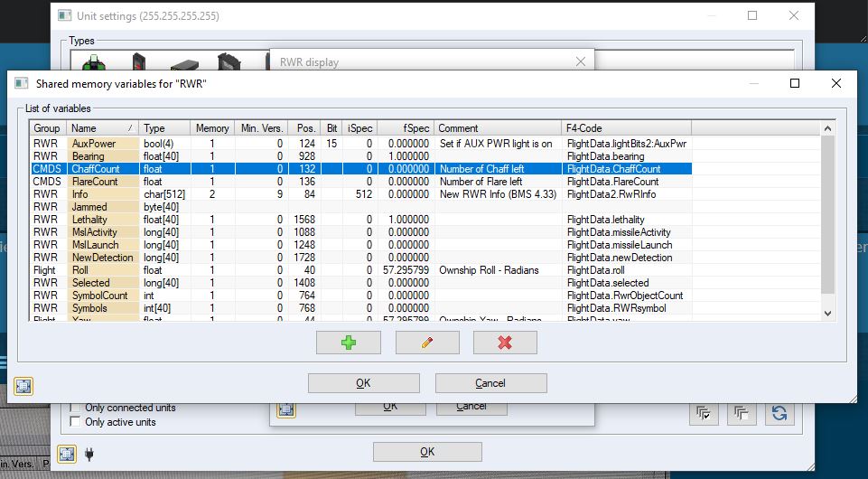
Task: Click the layout icon in Unit settings window
Action: pos(67,454)
